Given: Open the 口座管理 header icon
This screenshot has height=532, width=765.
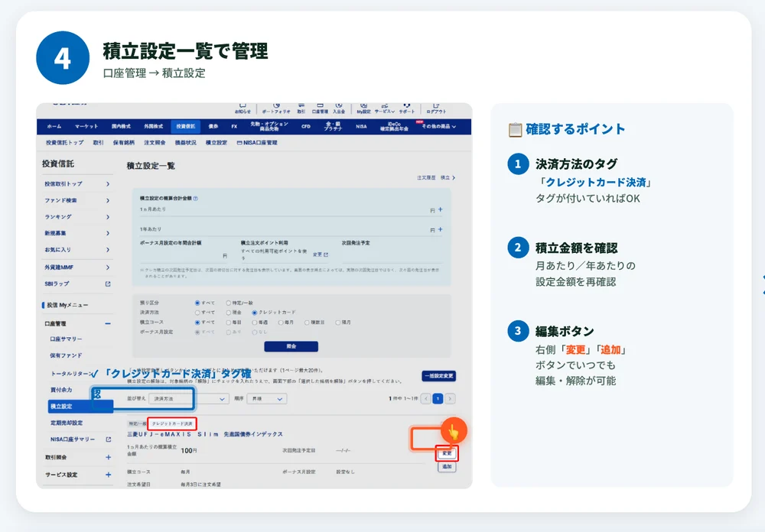Looking at the screenshot, I should click(320, 109).
